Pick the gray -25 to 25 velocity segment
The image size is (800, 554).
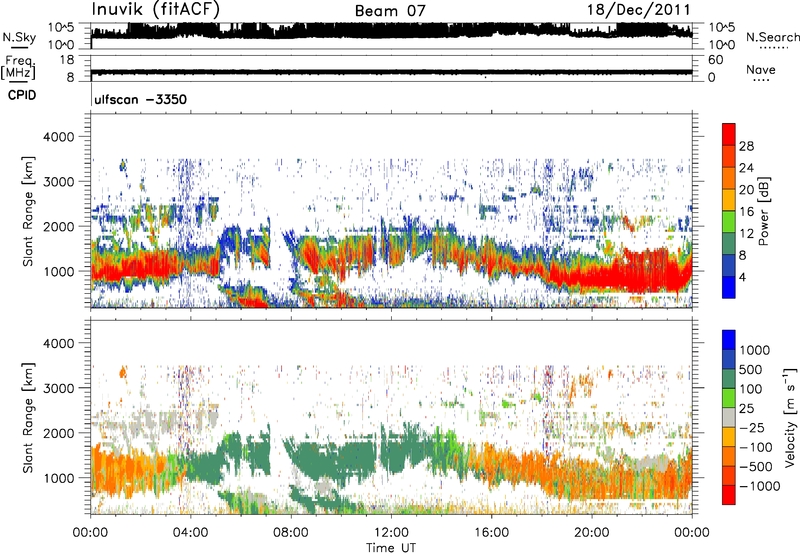(x=729, y=417)
